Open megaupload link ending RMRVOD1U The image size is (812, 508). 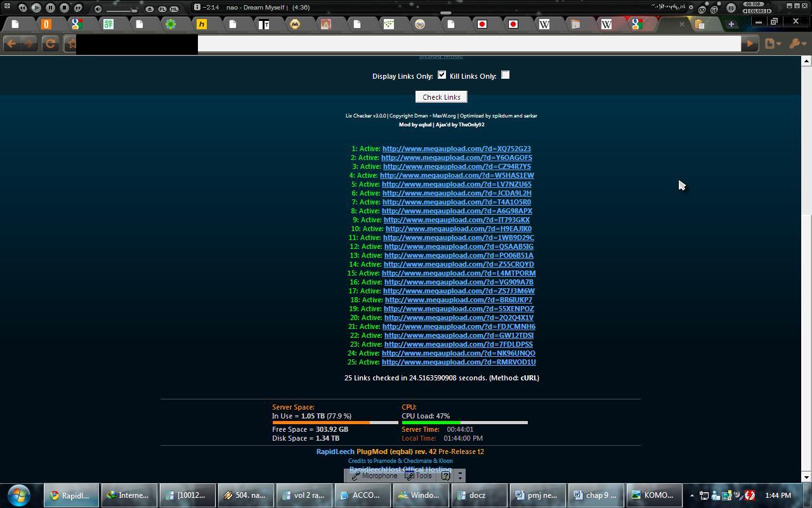[459, 362]
